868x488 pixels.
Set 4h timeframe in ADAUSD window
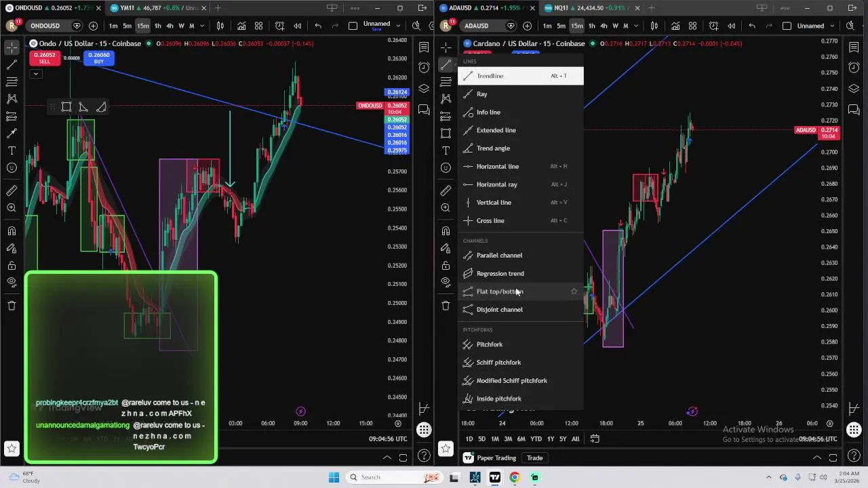click(604, 26)
